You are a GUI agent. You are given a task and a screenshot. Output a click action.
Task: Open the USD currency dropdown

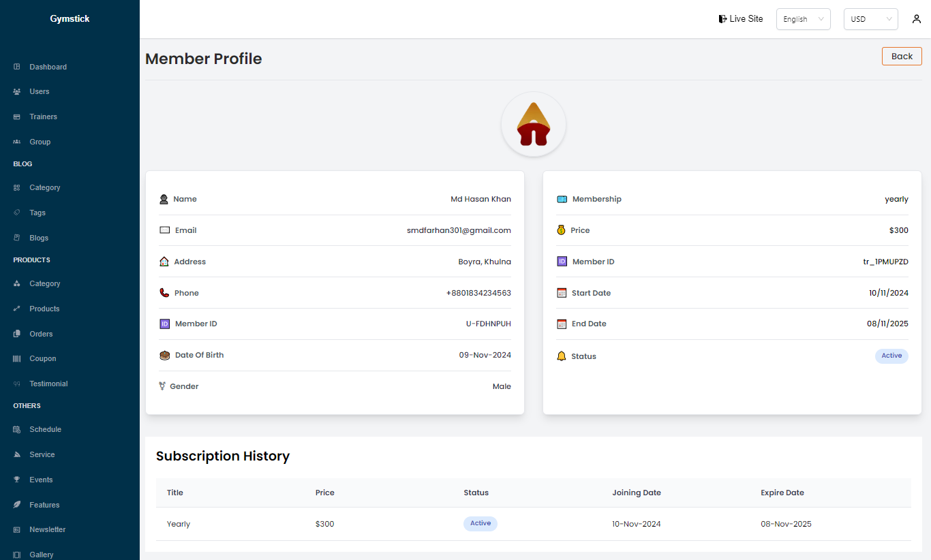click(x=870, y=19)
